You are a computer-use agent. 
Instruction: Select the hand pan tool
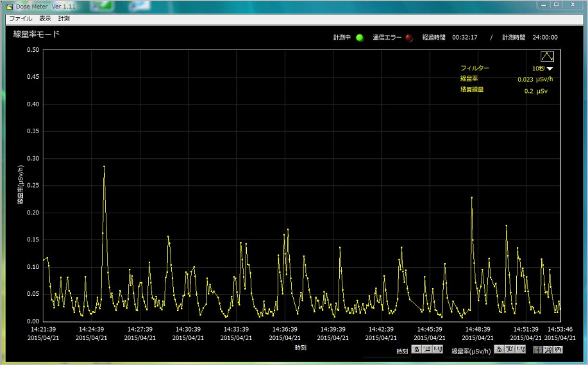558,350
